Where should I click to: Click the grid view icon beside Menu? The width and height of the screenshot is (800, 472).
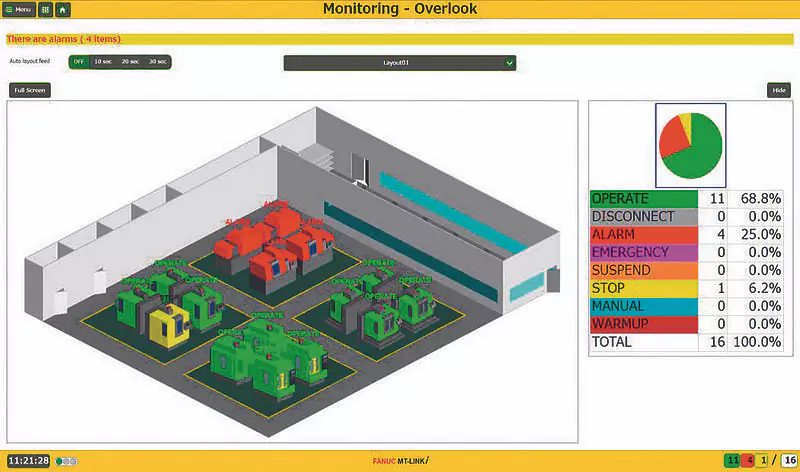pyautogui.click(x=46, y=9)
